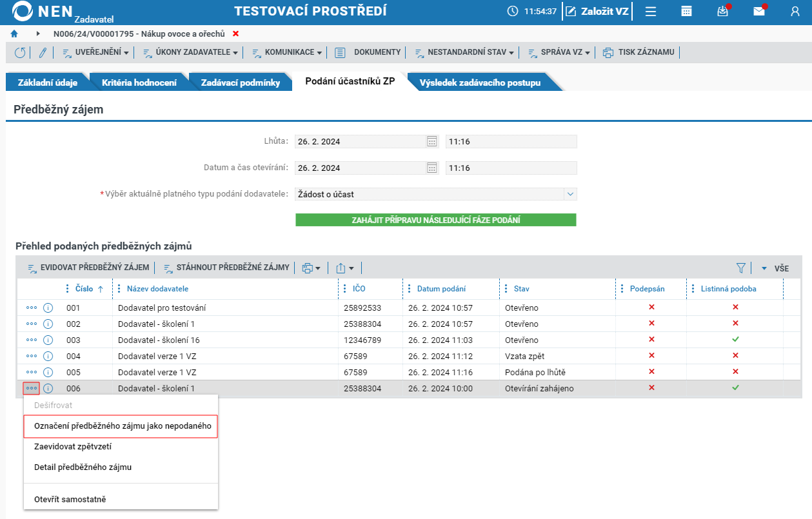Select Označení předběžného zájmu jako nepodaného
This screenshot has height=519, width=812.
pyautogui.click(x=121, y=426)
